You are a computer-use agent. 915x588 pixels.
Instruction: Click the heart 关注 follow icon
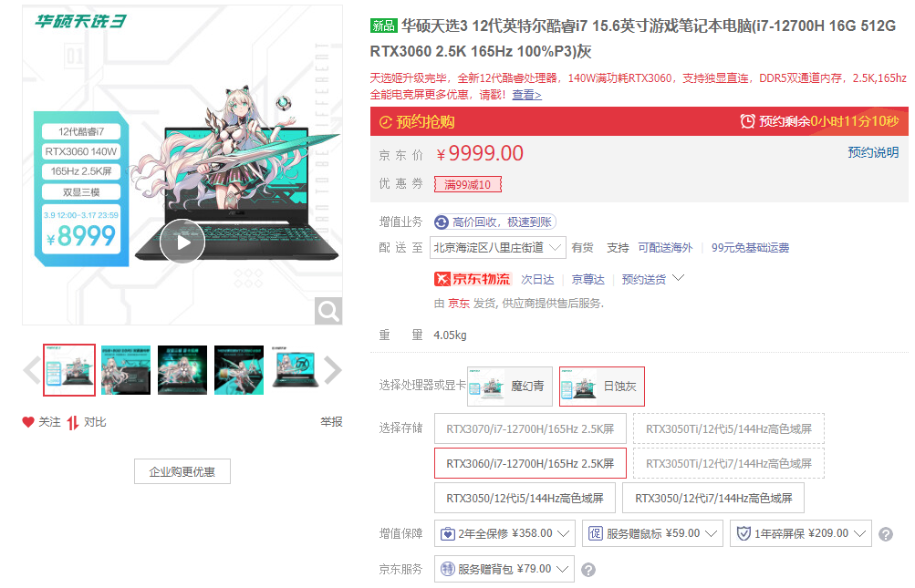28,422
